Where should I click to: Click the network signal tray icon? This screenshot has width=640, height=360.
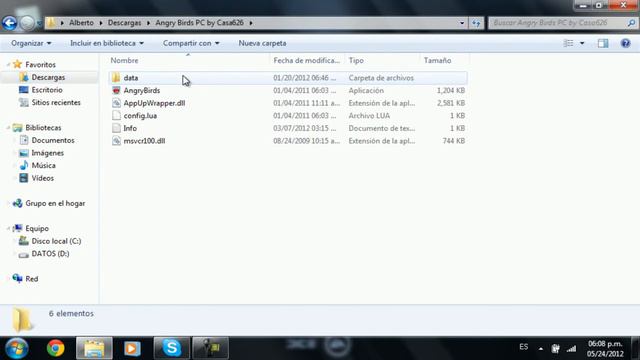coord(571,349)
